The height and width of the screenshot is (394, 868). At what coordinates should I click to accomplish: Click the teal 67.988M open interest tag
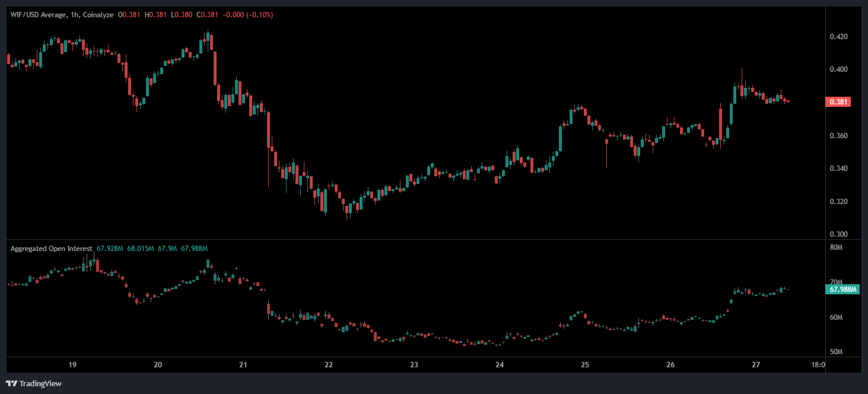(842, 289)
